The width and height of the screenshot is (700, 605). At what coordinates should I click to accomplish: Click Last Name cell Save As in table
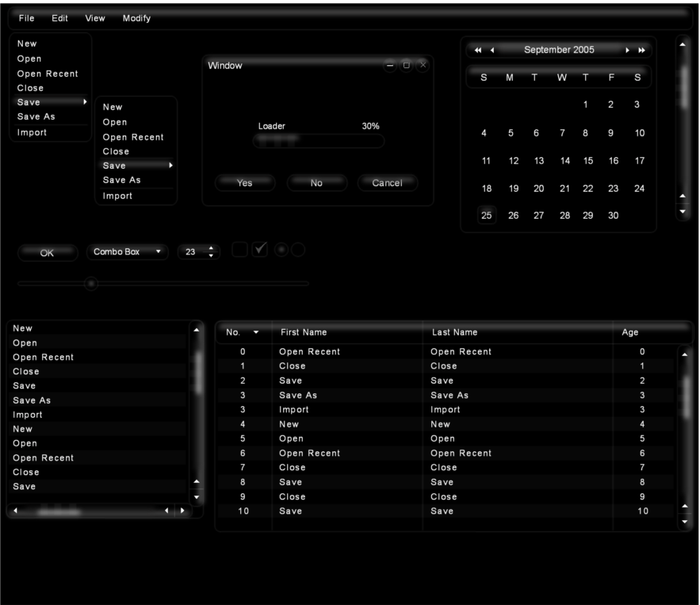coord(449,395)
